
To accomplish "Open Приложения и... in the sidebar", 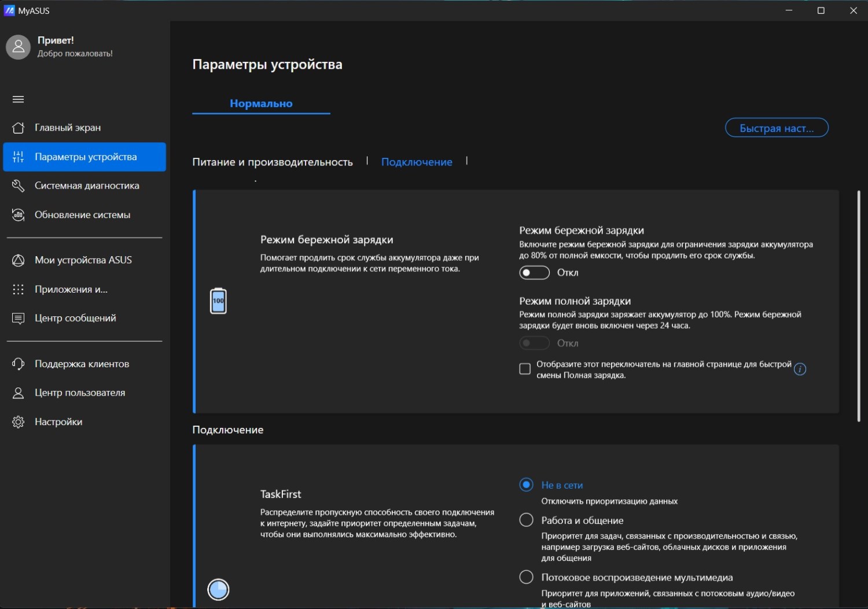I will pyautogui.click(x=71, y=289).
